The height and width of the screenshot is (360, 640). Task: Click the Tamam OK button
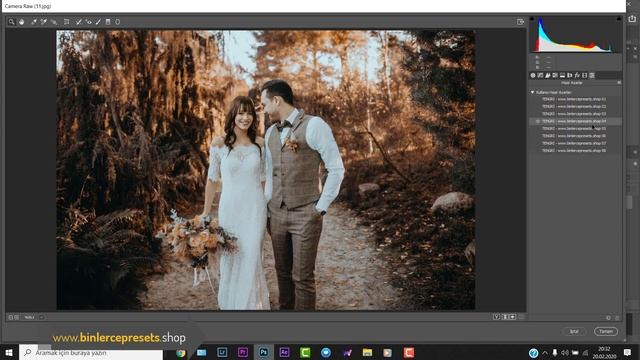pyautogui.click(x=606, y=331)
